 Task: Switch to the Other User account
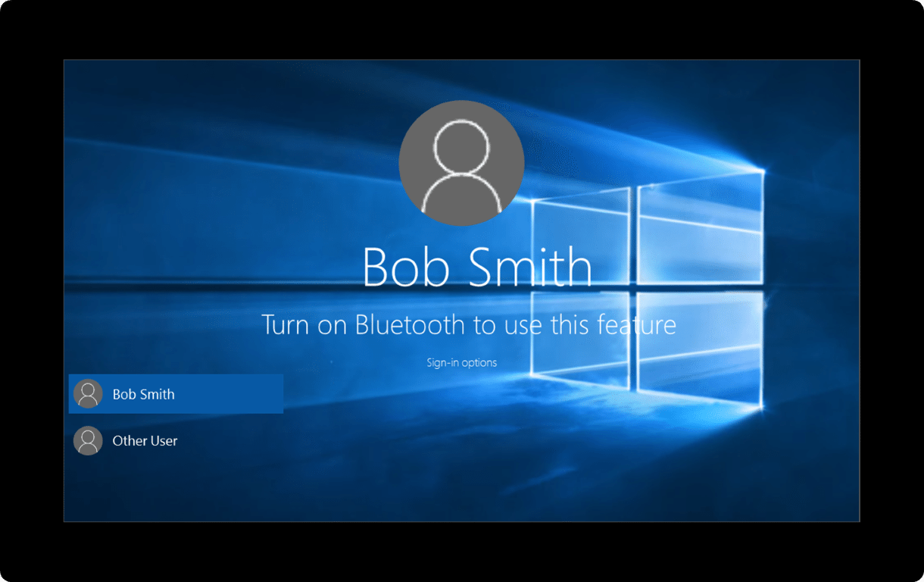[176, 440]
